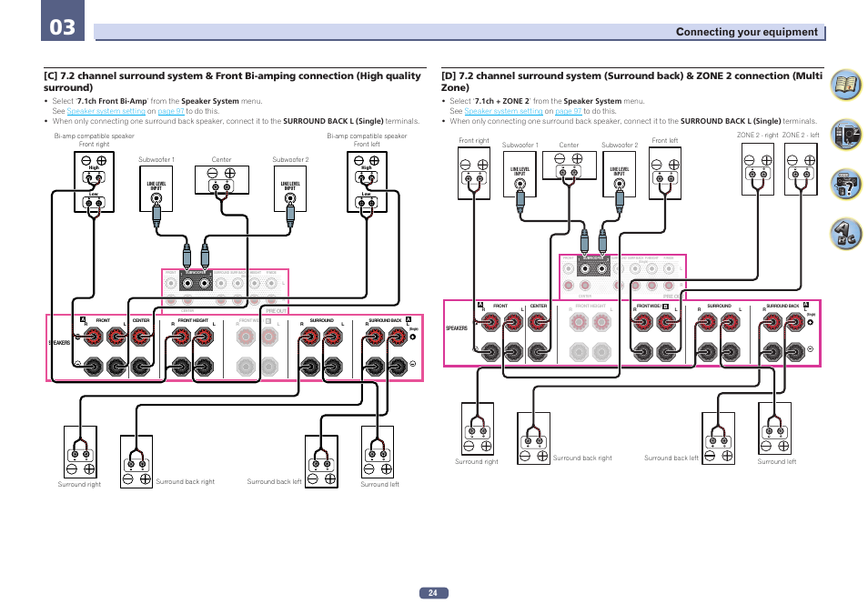Open the book-shaped contents icon
868x614 pixels.
(845, 85)
